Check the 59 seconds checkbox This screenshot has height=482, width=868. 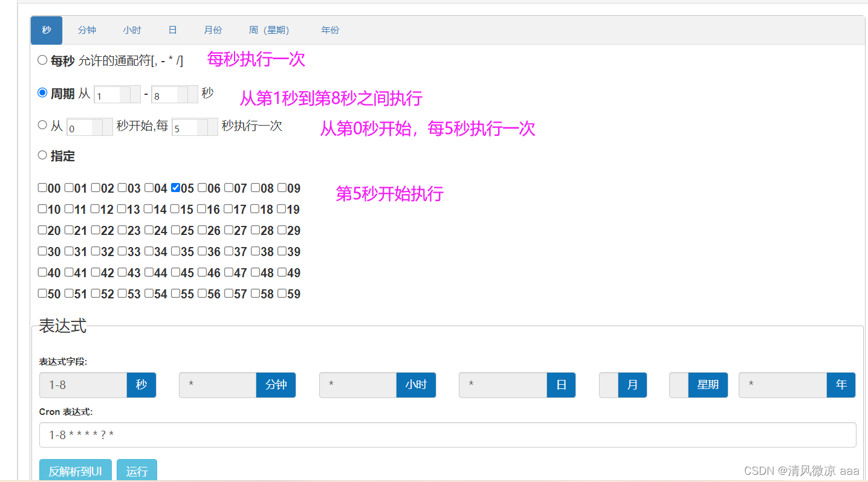[x=282, y=294]
